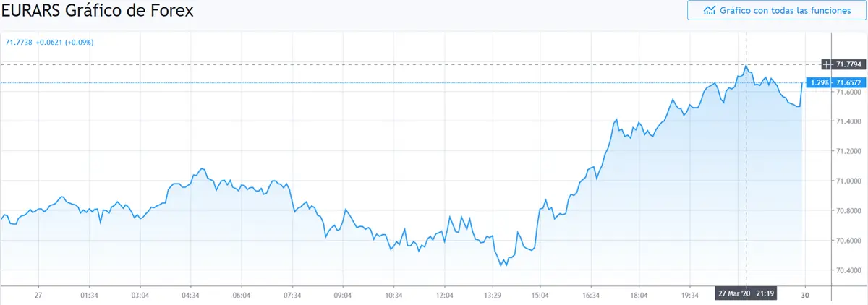Click the 1.29% percentage change badge
The width and height of the screenshot is (868, 305).
820,83
